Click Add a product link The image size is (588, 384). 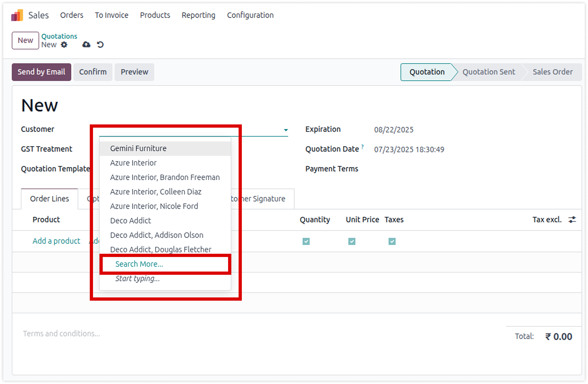pyautogui.click(x=56, y=241)
